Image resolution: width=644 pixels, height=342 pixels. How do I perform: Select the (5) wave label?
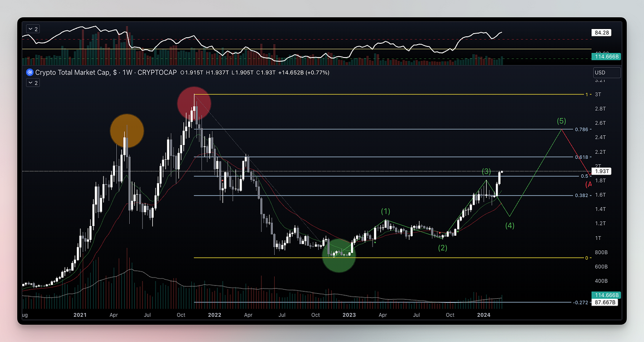point(561,122)
